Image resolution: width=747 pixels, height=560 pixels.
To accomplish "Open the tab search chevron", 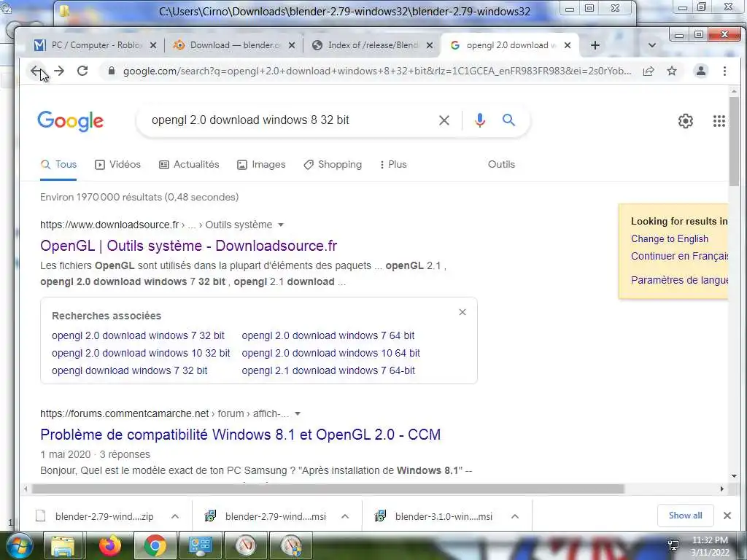I will tap(652, 45).
